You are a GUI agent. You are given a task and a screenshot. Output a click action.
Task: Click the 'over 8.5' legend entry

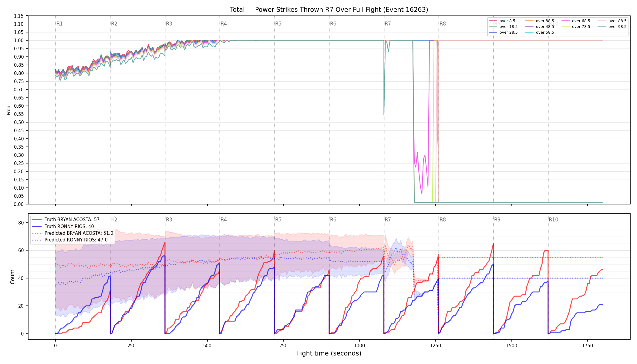pos(502,21)
